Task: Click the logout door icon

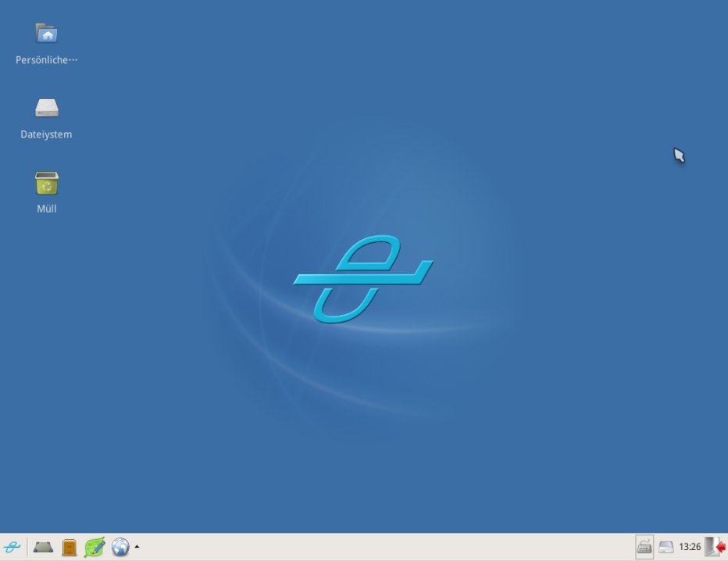Action: pyautogui.click(x=715, y=547)
